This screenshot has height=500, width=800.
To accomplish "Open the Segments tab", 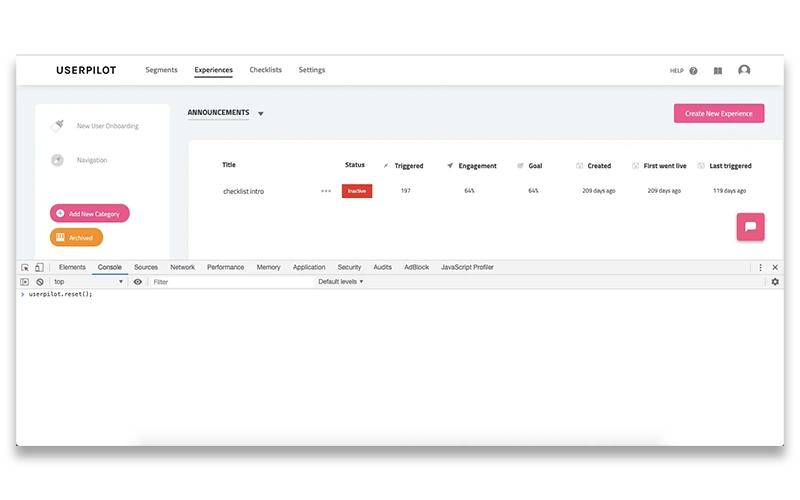I will pyautogui.click(x=161, y=70).
